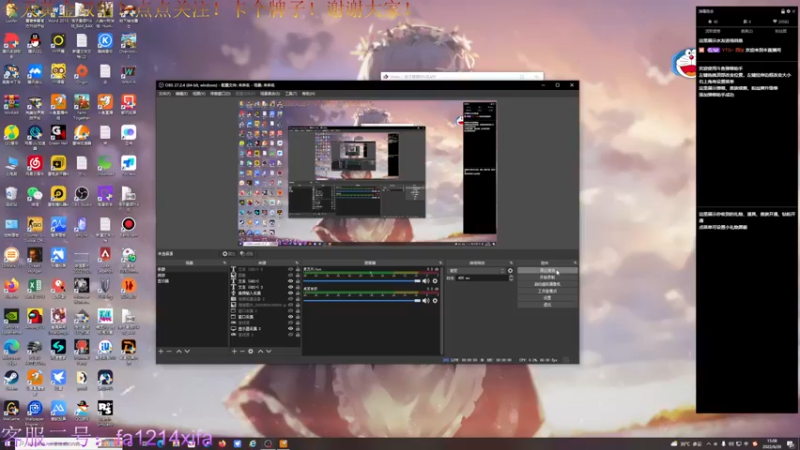The width and height of the screenshot is (800, 450).
Task: Open the QQ penguin desktop icon
Action: (x=35, y=43)
